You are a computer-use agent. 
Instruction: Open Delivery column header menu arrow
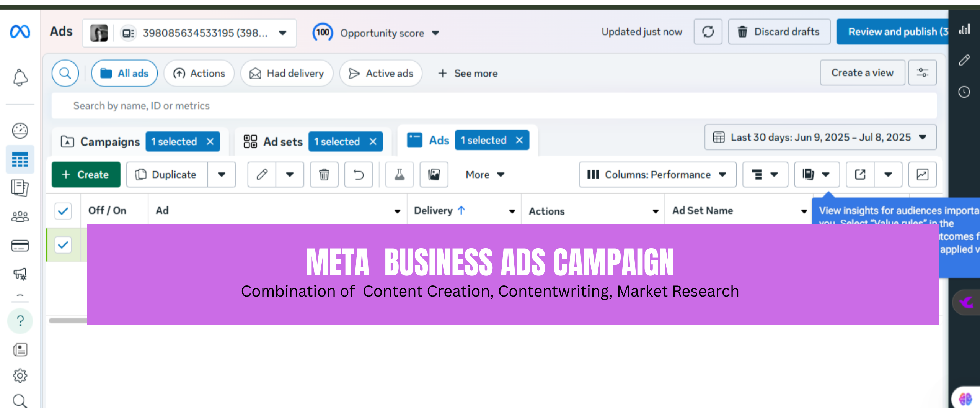tap(512, 211)
